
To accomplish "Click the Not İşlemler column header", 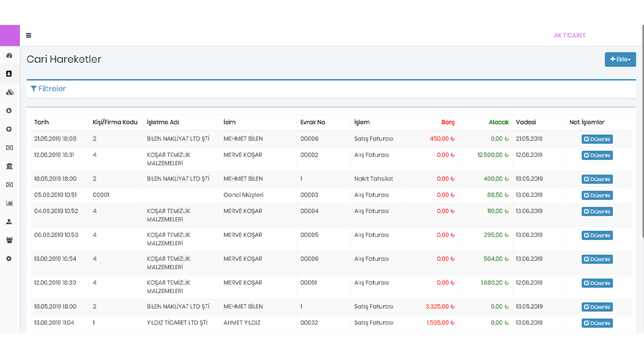I will click(587, 122).
